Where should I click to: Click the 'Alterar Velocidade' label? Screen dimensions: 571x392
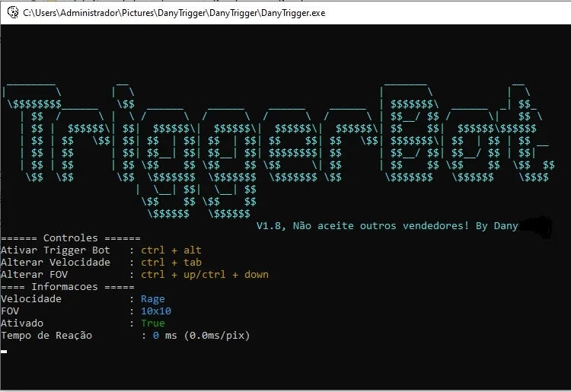56,262
